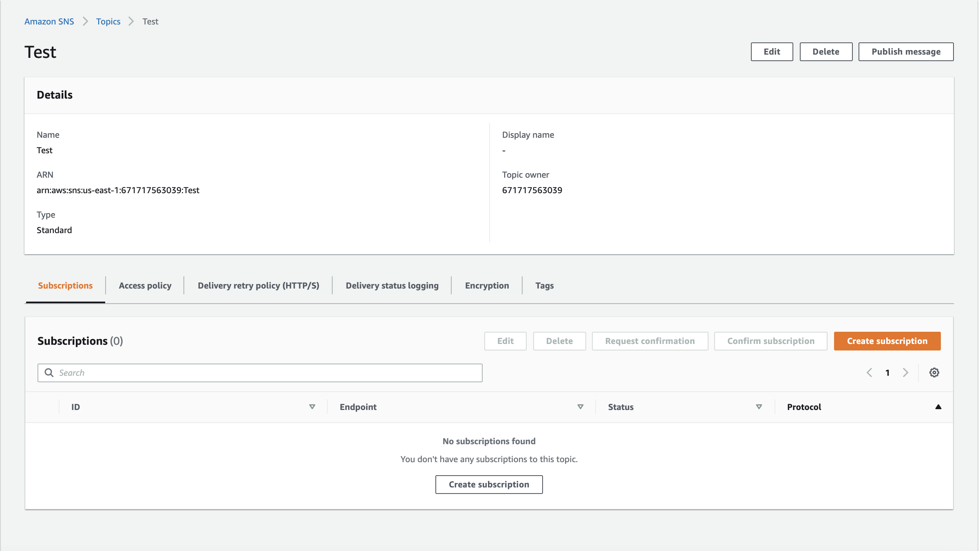Edit the Test topic
The image size is (980, 551).
click(x=772, y=52)
